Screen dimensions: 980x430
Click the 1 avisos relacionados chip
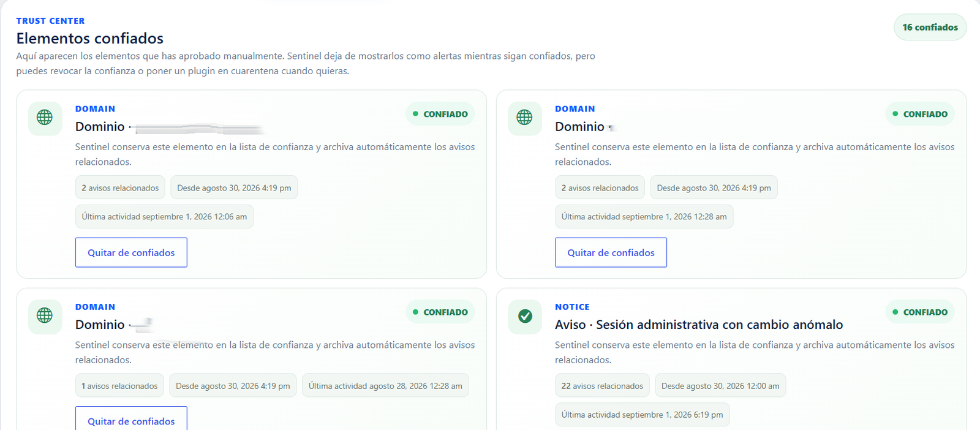119,386
